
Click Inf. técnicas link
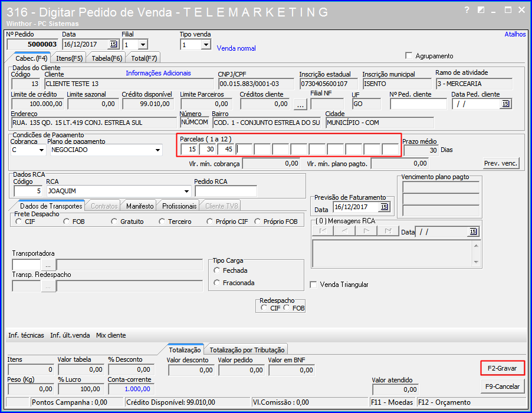26,335
